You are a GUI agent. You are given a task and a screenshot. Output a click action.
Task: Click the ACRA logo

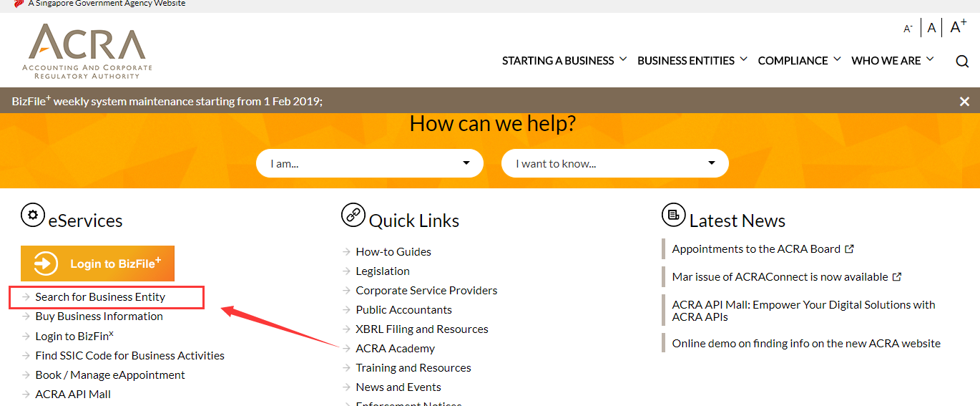[x=87, y=51]
